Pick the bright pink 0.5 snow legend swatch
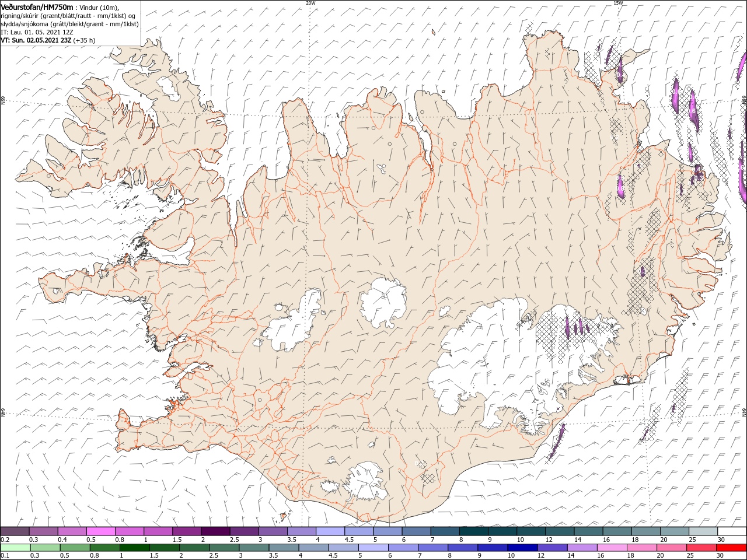This screenshot has height=560, width=747. point(100,531)
